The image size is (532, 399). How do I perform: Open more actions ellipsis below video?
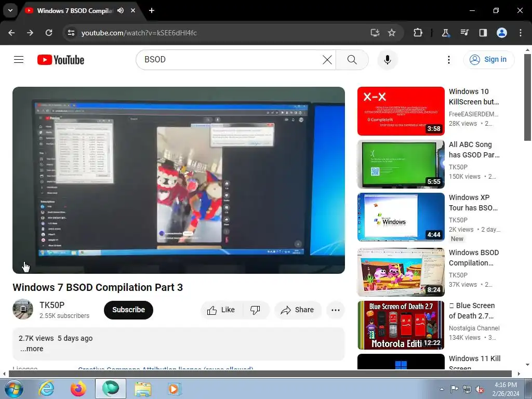[x=336, y=310]
